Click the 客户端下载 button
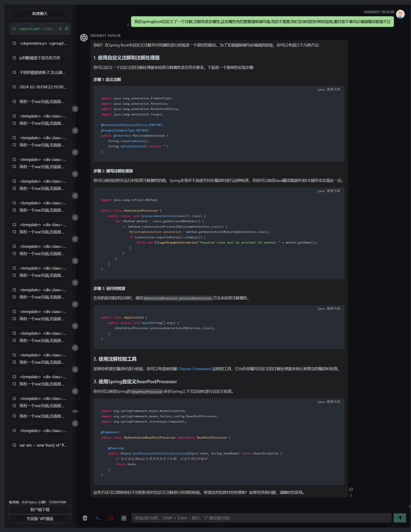 point(40,509)
